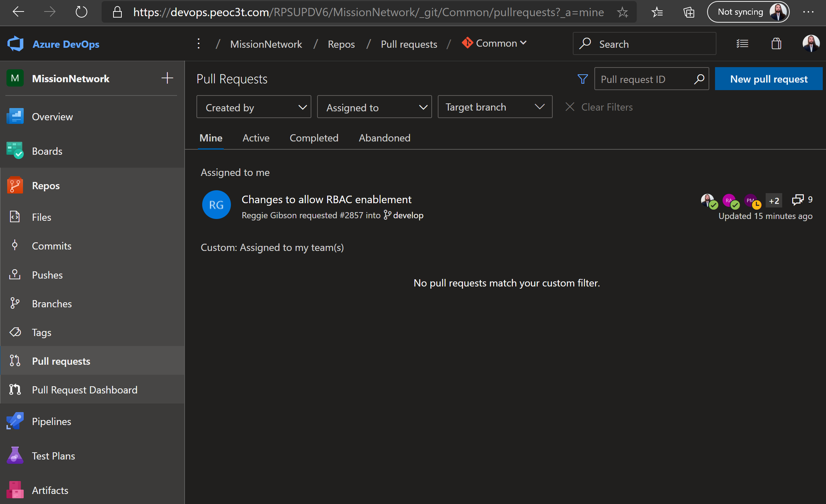826x504 pixels.
Task: Open the filter funnel icon
Action: click(x=583, y=79)
